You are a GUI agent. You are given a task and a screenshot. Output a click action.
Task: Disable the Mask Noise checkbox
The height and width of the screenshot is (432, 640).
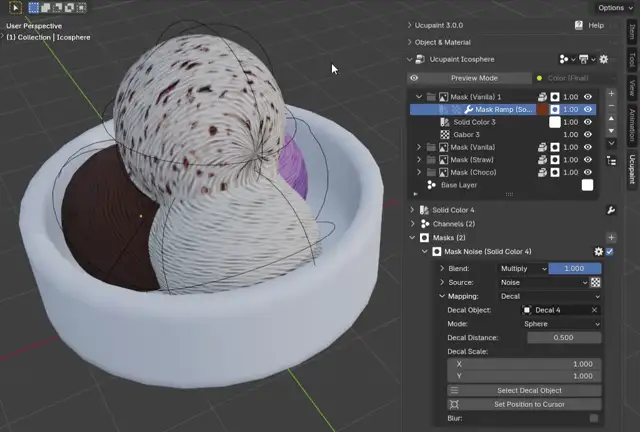[x=609, y=252]
